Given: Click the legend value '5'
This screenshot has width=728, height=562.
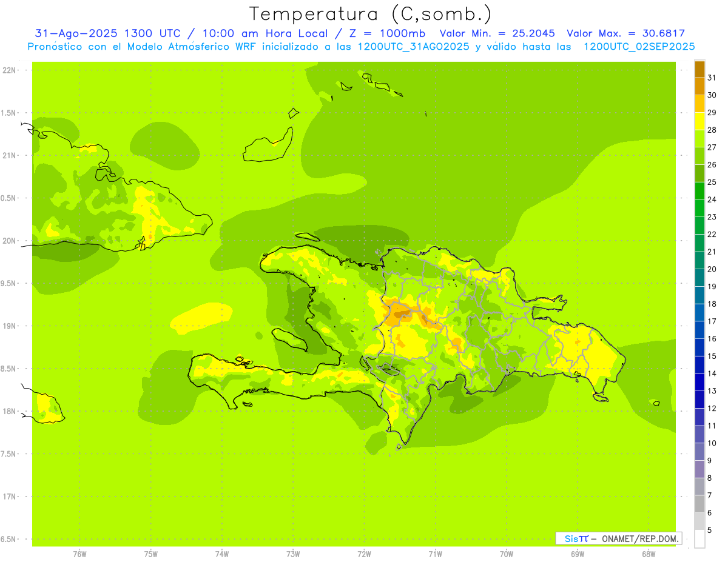Looking at the screenshot, I should point(710,530).
